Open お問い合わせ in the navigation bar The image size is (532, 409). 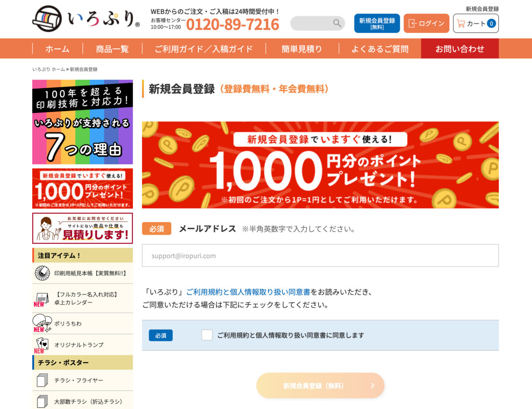460,49
